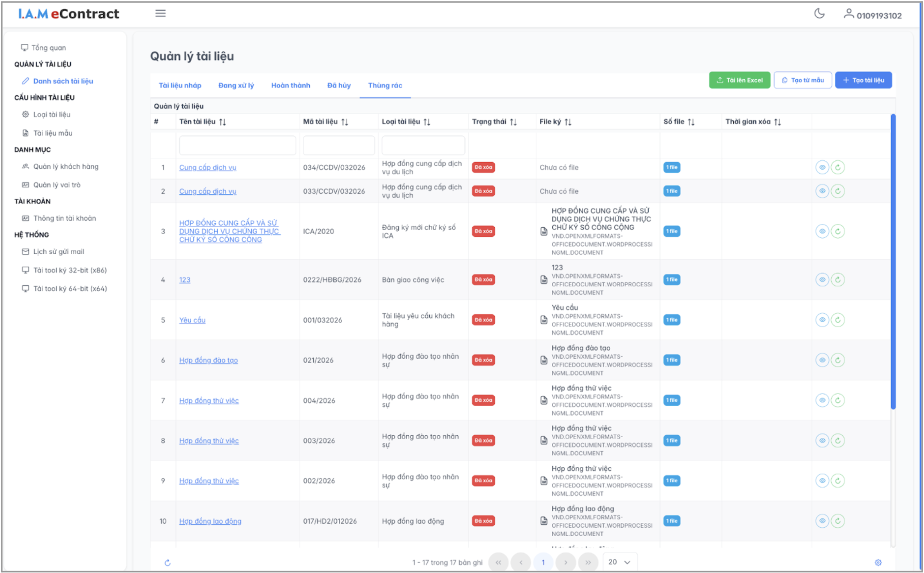The height and width of the screenshot is (573, 924).
Task: Open table settings gear icon
Action: click(878, 562)
